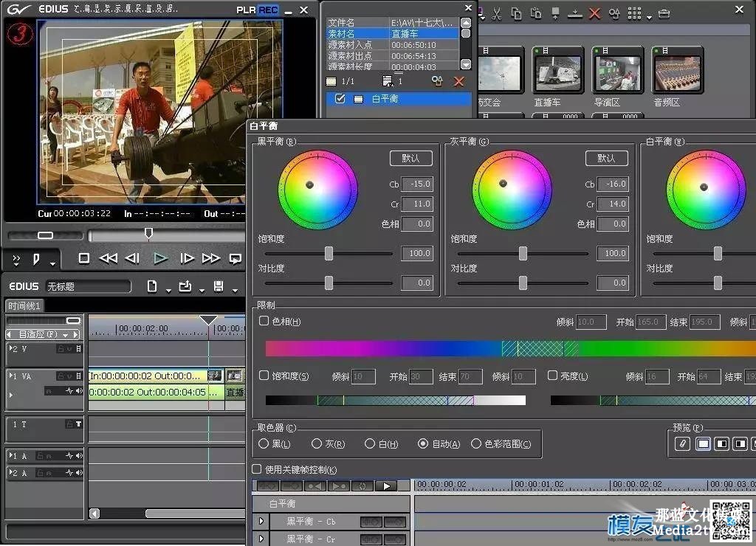Uncheck the 白平衡 filter in the info panel
This screenshot has height=546, width=756.
tap(340, 99)
